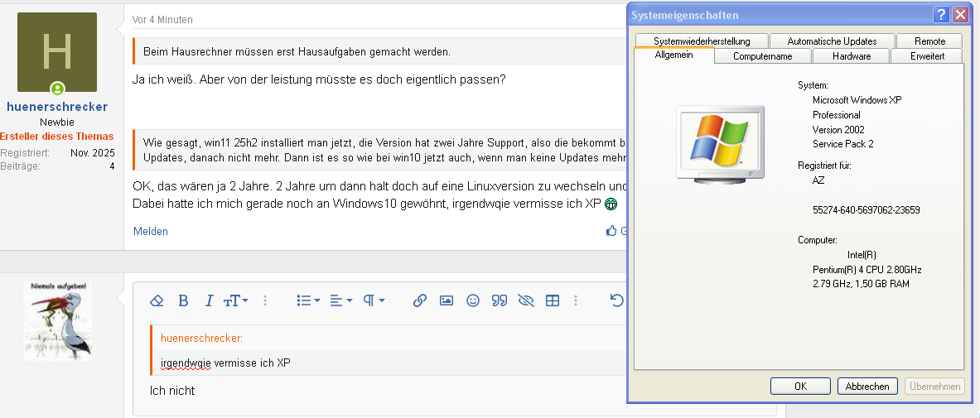Click the "Ersteller dieses Themas" label
This screenshot has height=418, width=980.
point(57,137)
